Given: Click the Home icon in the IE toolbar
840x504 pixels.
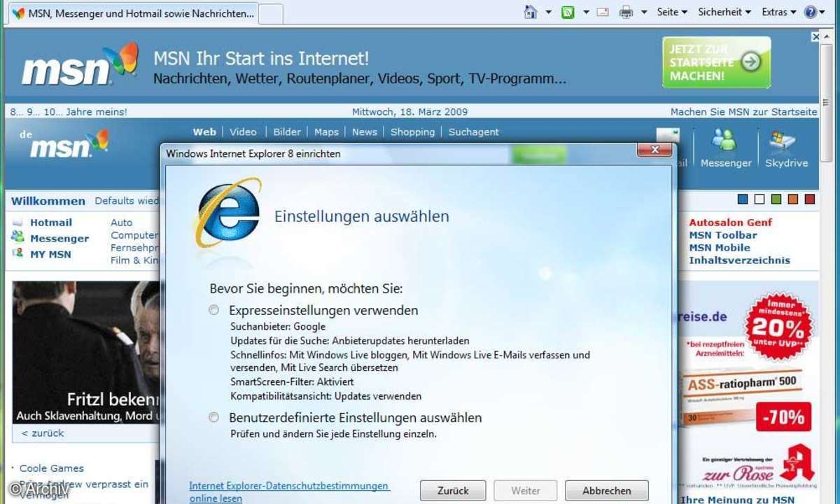Looking at the screenshot, I should pyautogui.click(x=531, y=12).
